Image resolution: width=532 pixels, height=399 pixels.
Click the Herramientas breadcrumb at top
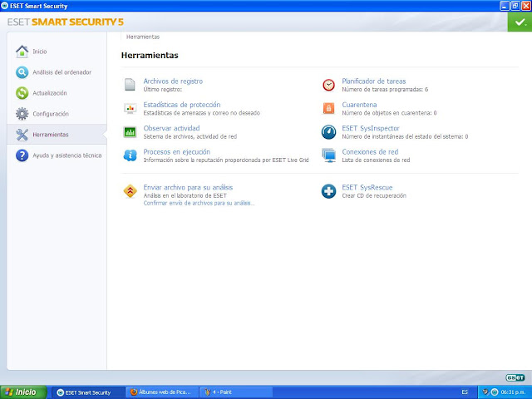(x=143, y=37)
